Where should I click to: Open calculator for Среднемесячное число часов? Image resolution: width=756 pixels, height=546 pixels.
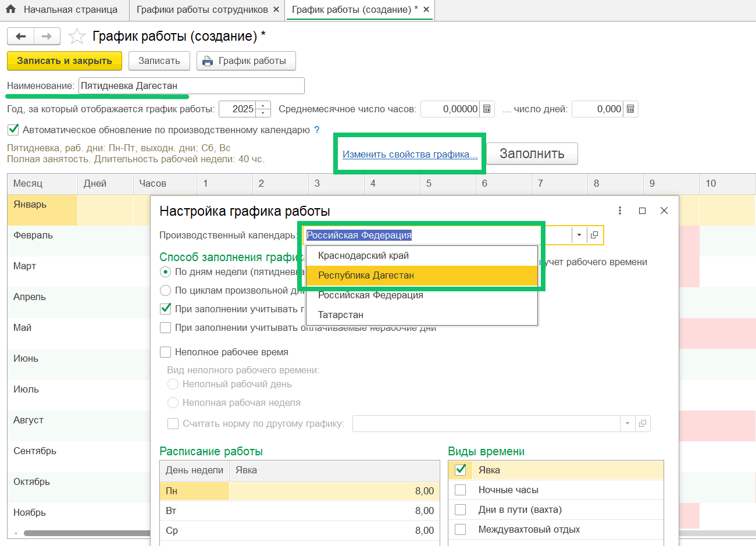[x=487, y=109]
